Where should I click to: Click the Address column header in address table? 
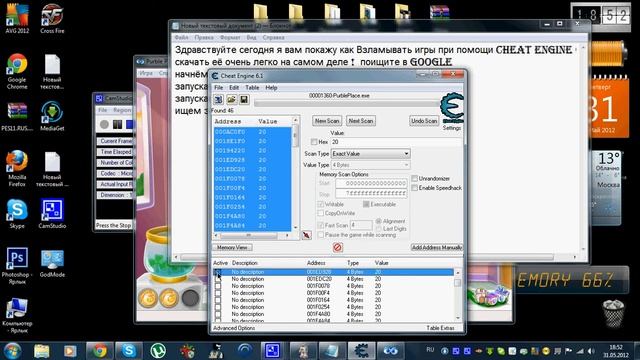(316, 263)
